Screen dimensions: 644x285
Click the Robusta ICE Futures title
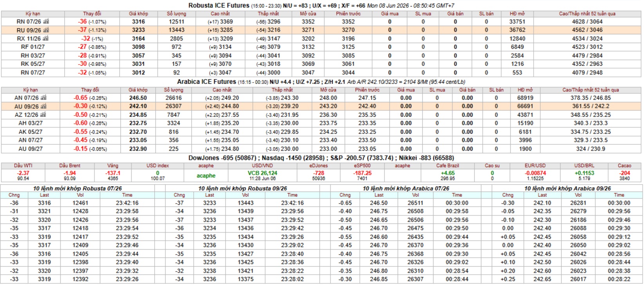[x=218, y=5]
